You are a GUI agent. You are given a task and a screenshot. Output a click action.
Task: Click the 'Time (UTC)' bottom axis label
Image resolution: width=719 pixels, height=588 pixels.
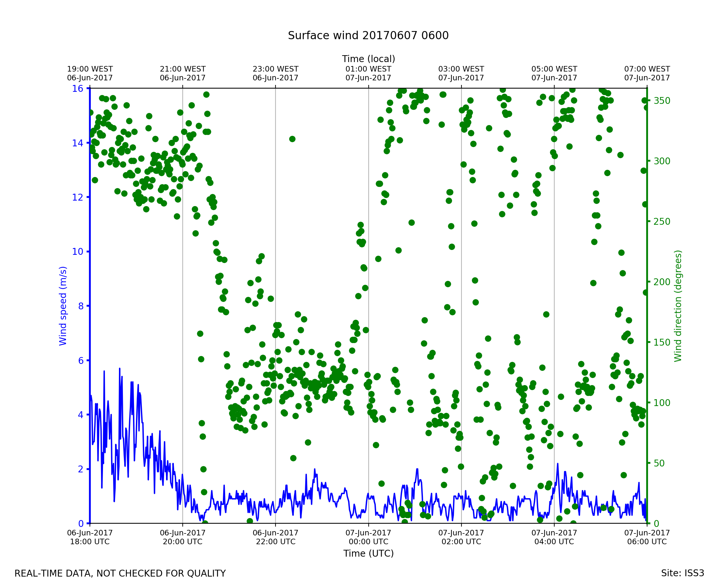(x=368, y=553)
